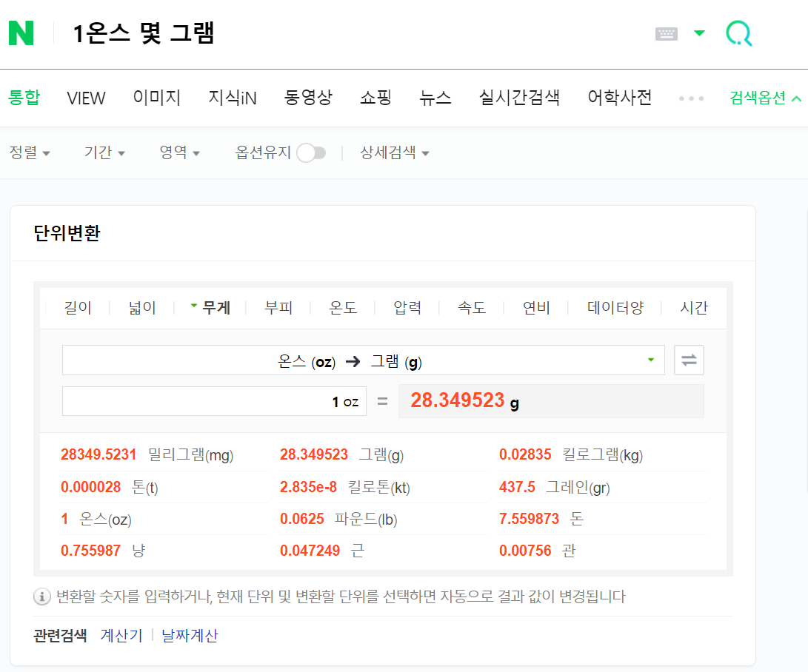Select the 온도 conversion category
Viewport: 808px width, 672px height.
[343, 308]
